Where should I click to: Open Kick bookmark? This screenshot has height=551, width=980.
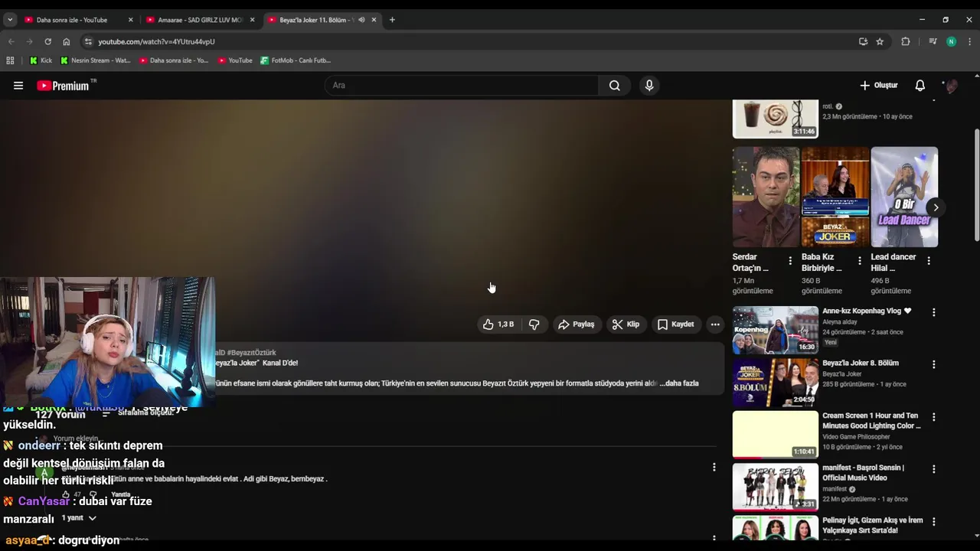pyautogui.click(x=41, y=60)
